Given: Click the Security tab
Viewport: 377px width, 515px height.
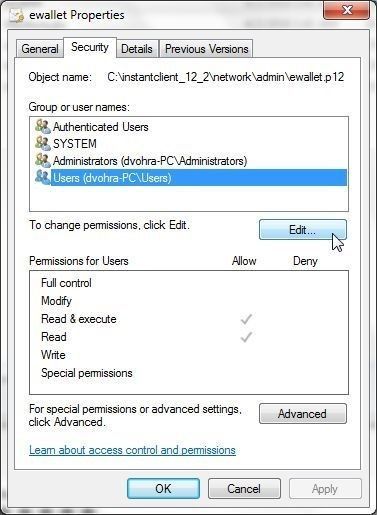Looking at the screenshot, I should pos(90,47).
